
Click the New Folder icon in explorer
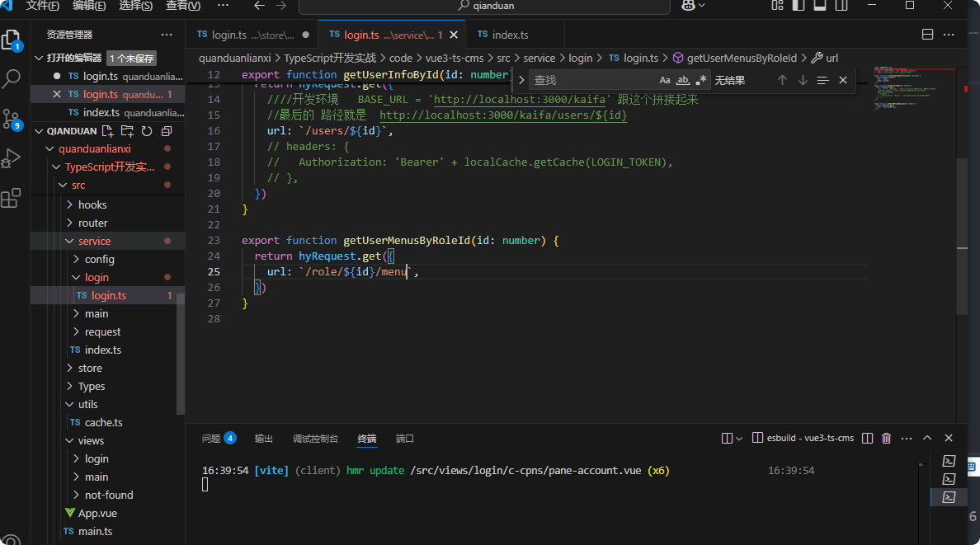point(127,131)
